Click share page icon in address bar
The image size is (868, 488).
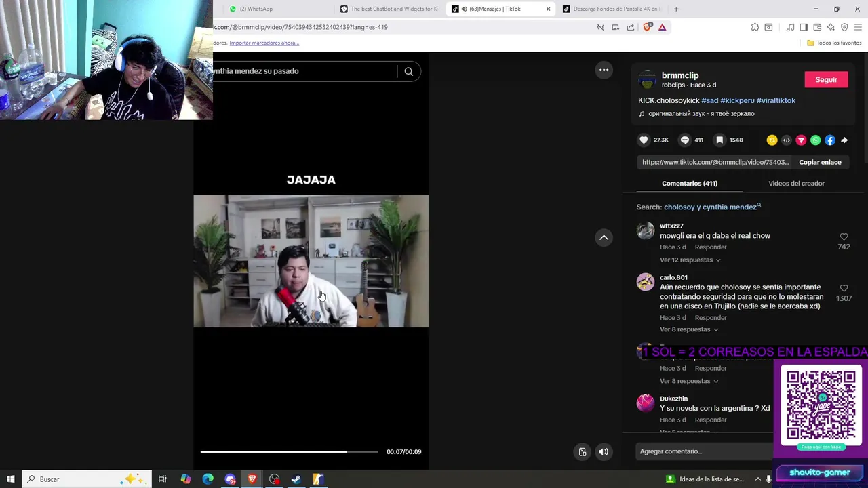[631, 27]
